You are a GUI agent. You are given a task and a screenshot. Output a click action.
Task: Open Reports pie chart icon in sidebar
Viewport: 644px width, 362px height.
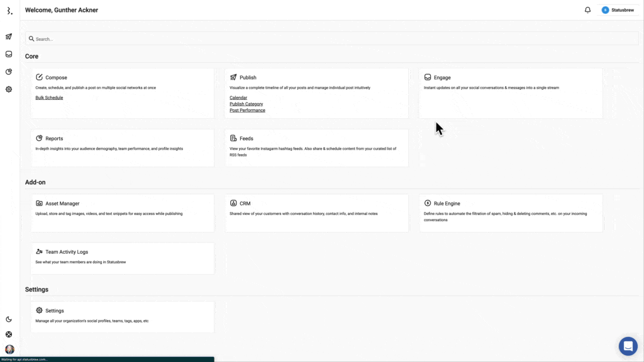click(9, 72)
